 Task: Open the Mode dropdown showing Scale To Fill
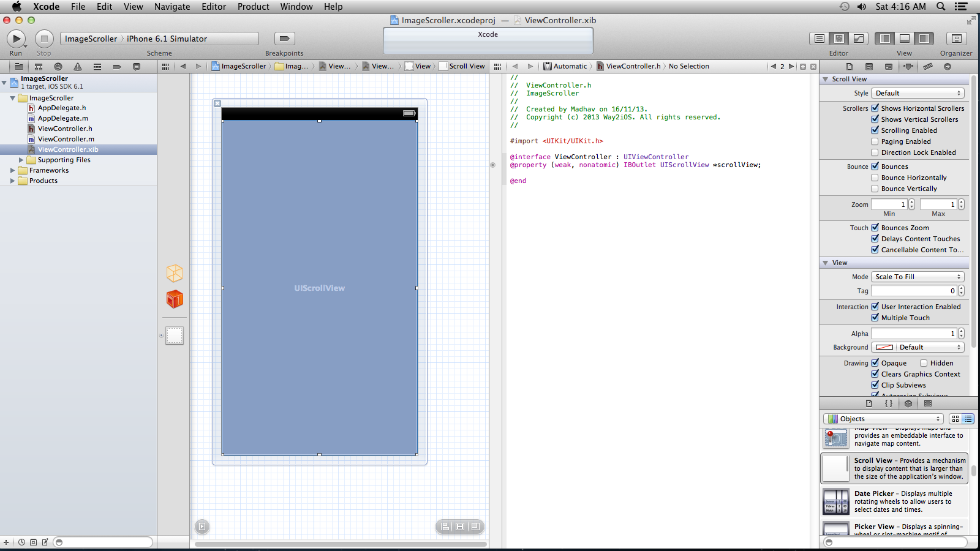(918, 277)
